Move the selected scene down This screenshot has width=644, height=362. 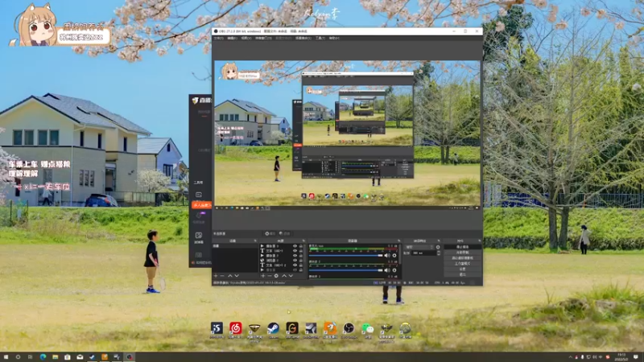(x=237, y=276)
